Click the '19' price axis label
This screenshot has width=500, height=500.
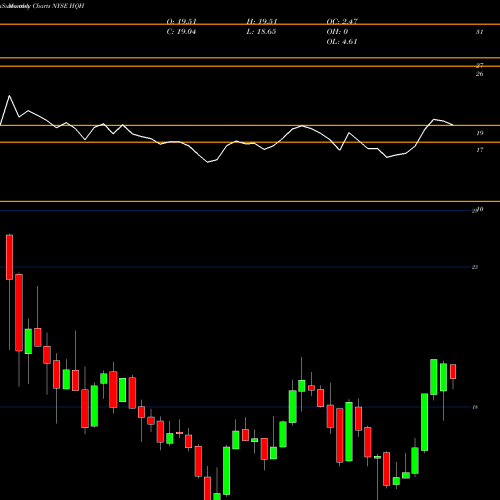pyautogui.click(x=479, y=133)
